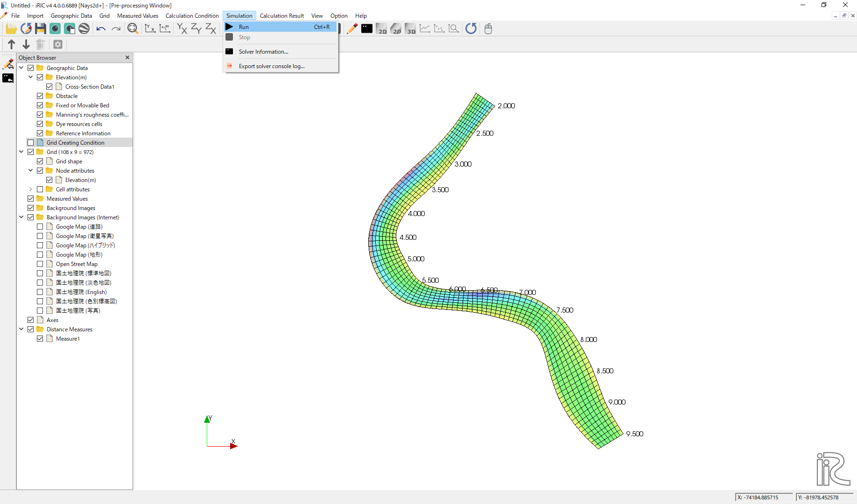857x504 pixels.
Task: Open new 2D post-processing window icon
Action: (381, 29)
